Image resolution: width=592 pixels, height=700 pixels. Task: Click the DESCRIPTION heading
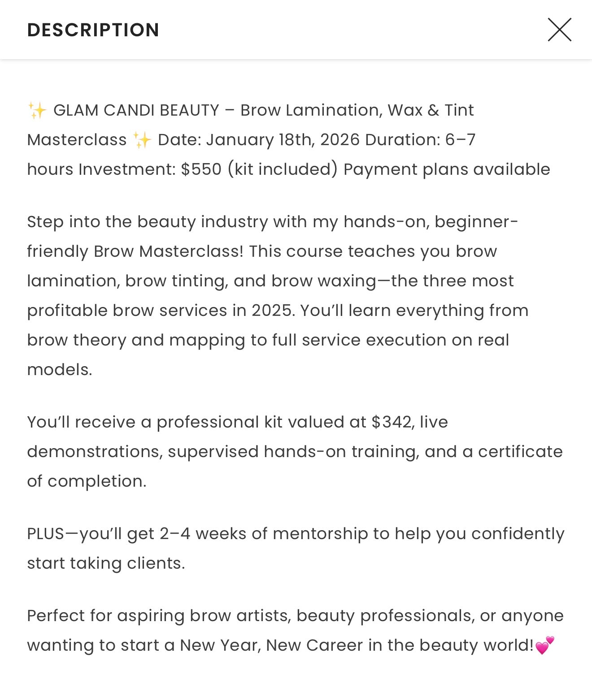tap(93, 30)
